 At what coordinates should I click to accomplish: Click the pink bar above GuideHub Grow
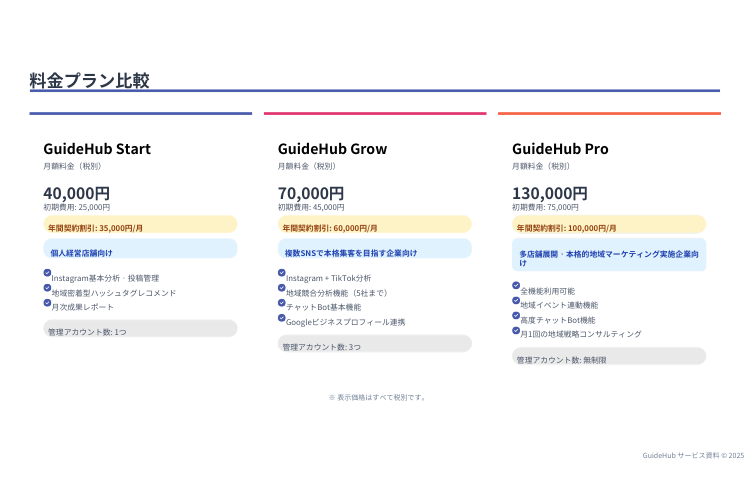pos(375,113)
